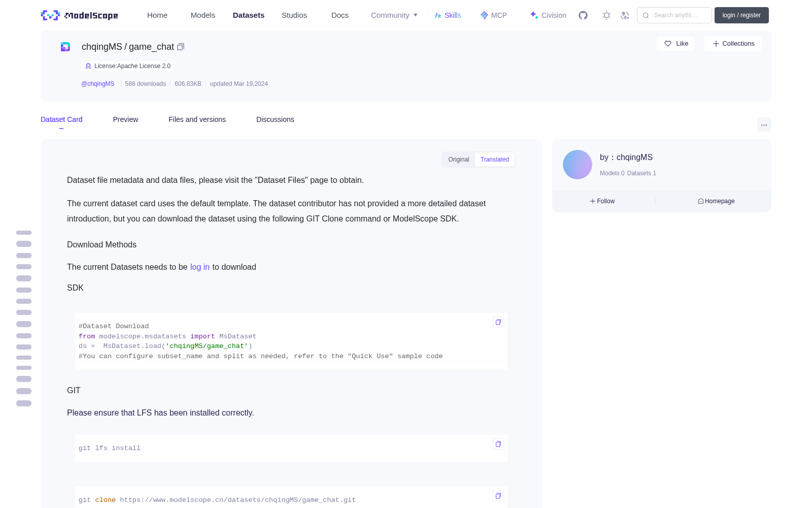Screen dimensions: 812x508
Task: Click chqingMS in the dataset title
Action: [102, 47]
